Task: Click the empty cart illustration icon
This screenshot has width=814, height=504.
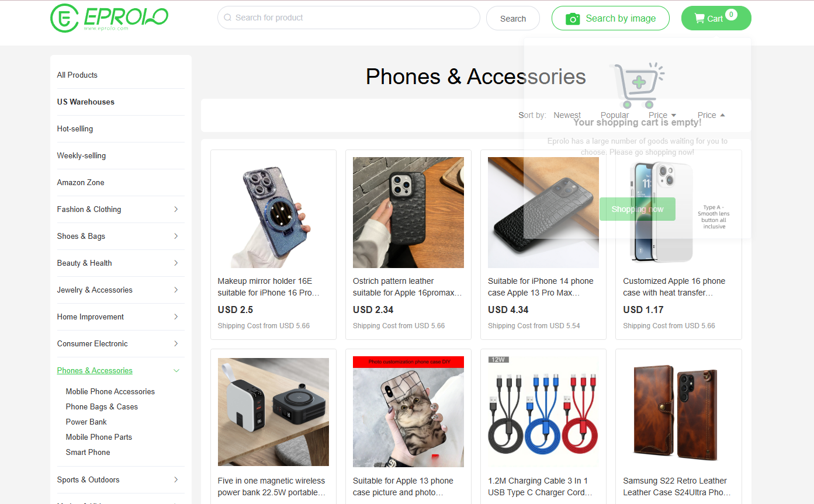Action: pos(637,85)
